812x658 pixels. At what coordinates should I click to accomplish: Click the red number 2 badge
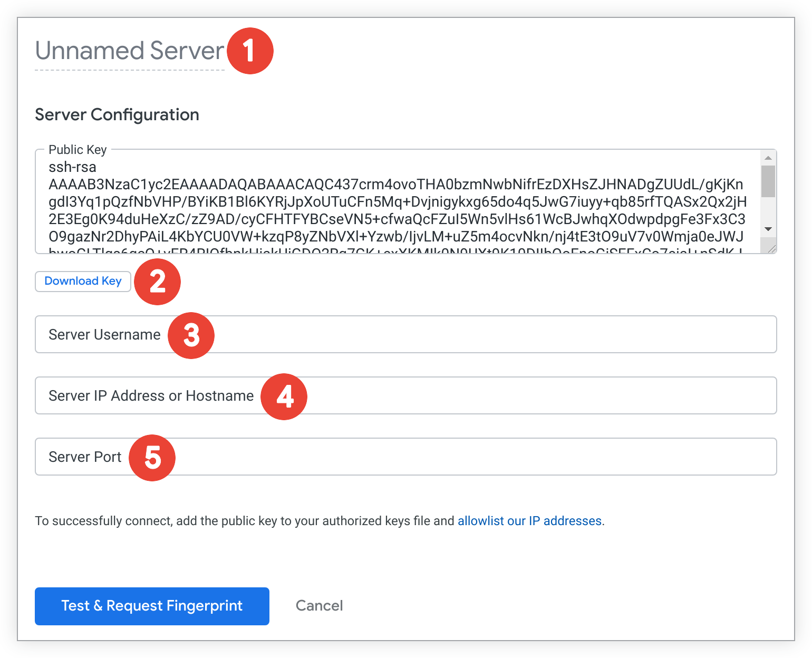tap(157, 282)
